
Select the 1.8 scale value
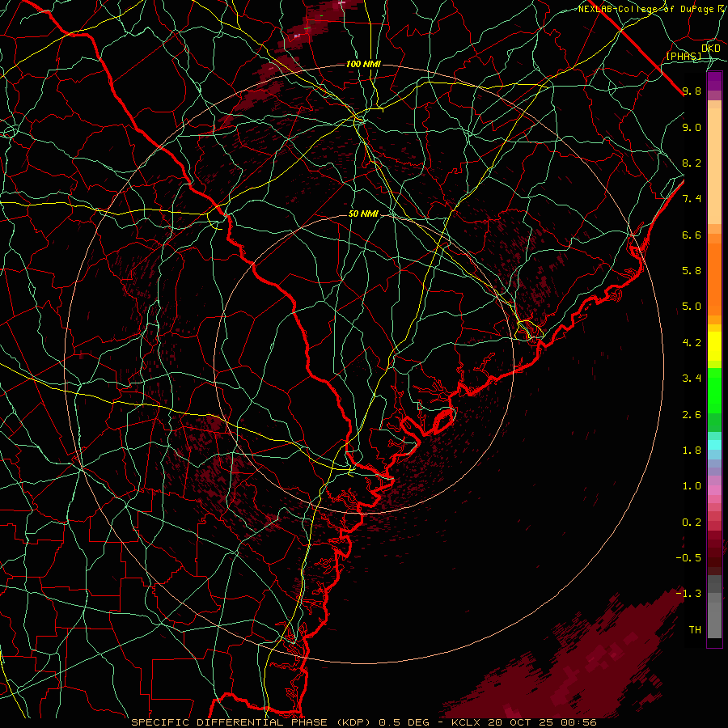692,451
